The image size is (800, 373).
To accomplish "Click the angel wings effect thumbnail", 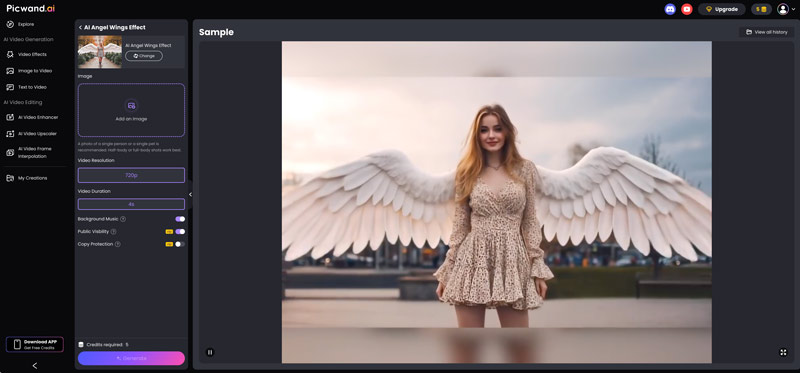I will [99, 52].
